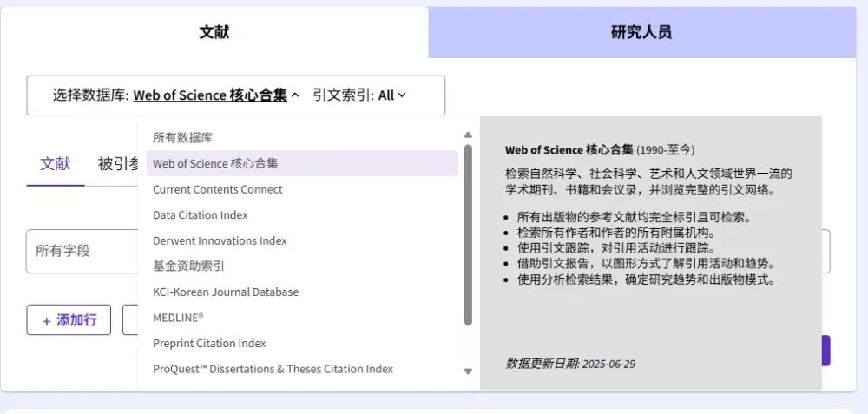Click the database list scroll-down arrow
The width and height of the screenshot is (868, 414).
469,371
